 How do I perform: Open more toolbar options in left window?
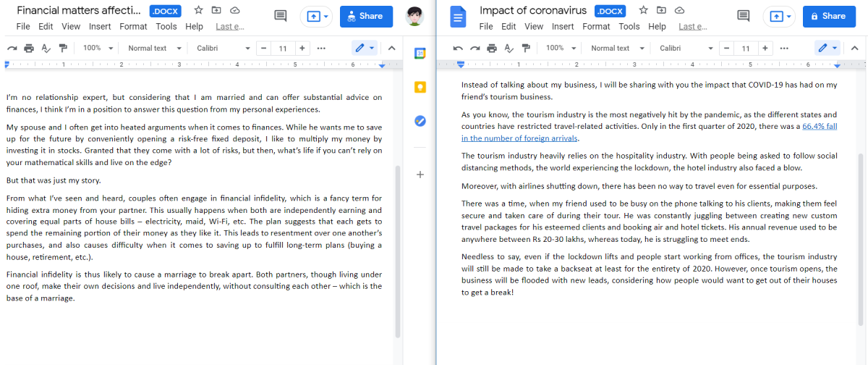coord(321,49)
